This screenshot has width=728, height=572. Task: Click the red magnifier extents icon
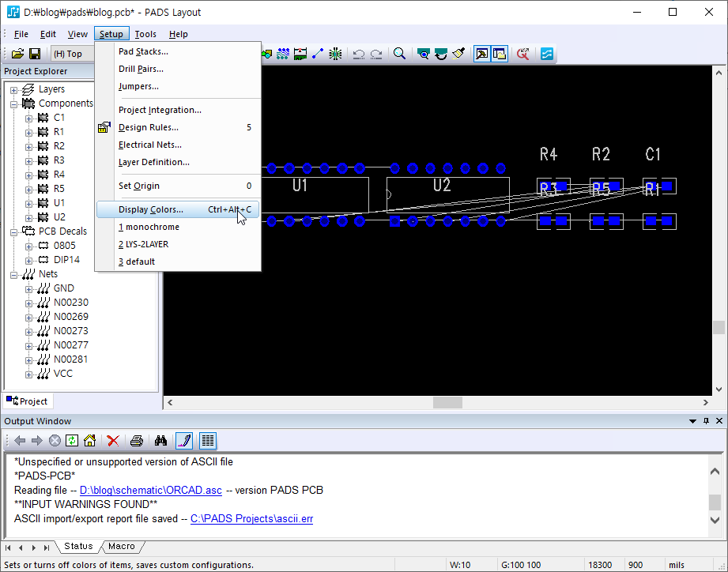(523, 54)
